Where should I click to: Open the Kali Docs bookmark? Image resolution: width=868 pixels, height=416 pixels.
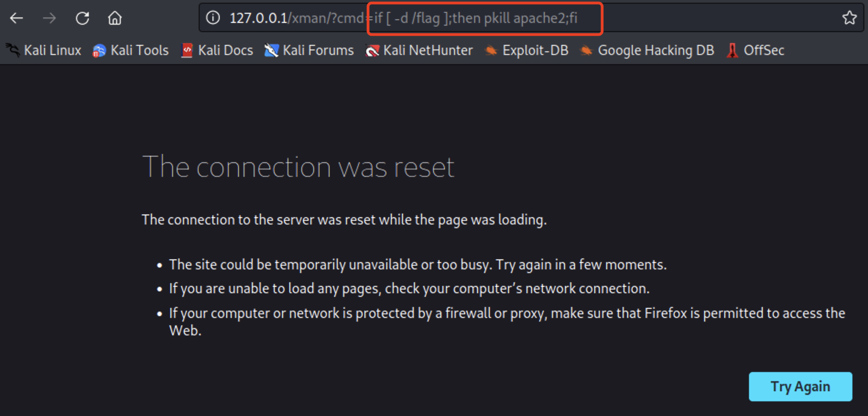coord(217,50)
